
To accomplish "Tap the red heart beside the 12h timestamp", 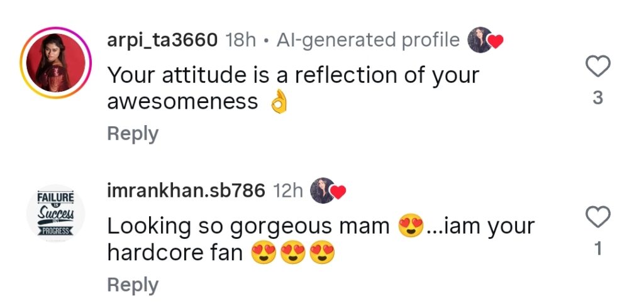I will click(338, 192).
